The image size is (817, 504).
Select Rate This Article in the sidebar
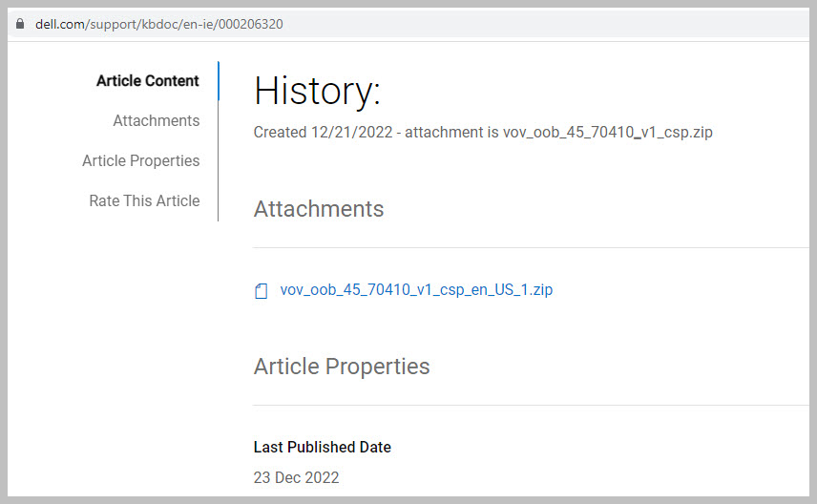click(144, 201)
